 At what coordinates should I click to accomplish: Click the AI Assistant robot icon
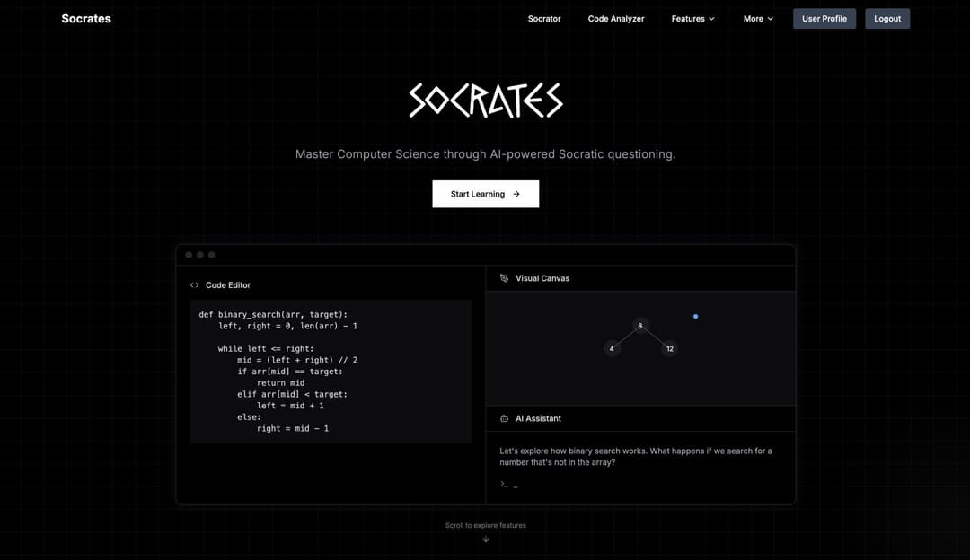[x=505, y=418]
